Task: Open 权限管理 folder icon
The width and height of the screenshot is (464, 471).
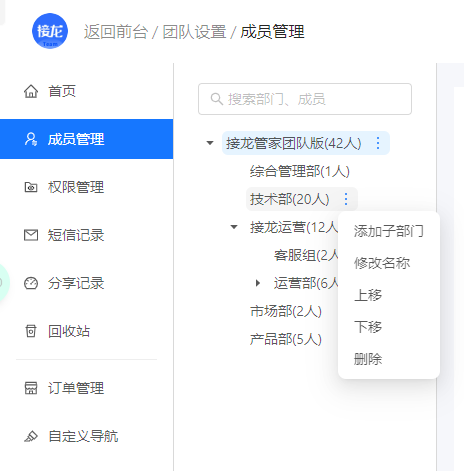Action: 31,187
